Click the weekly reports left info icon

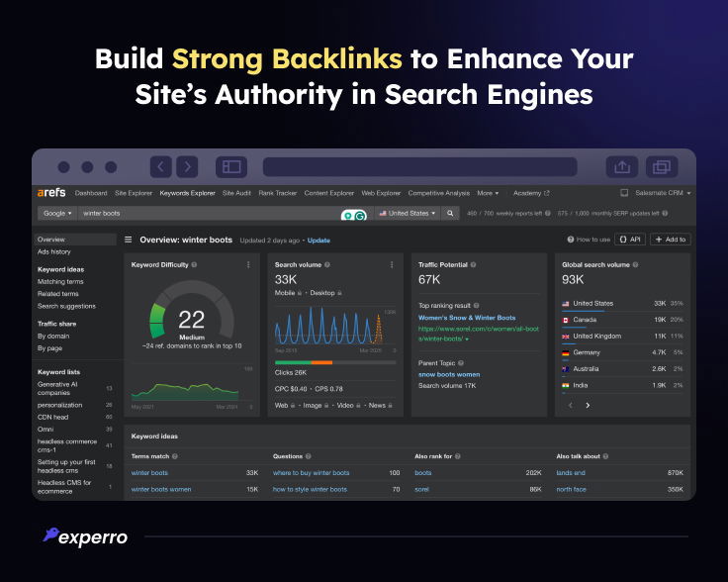[548, 213]
